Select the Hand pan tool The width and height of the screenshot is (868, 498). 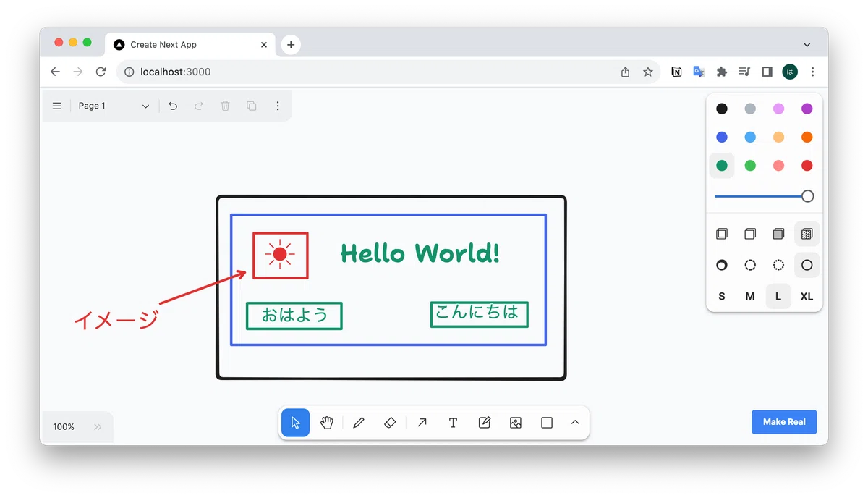point(327,423)
